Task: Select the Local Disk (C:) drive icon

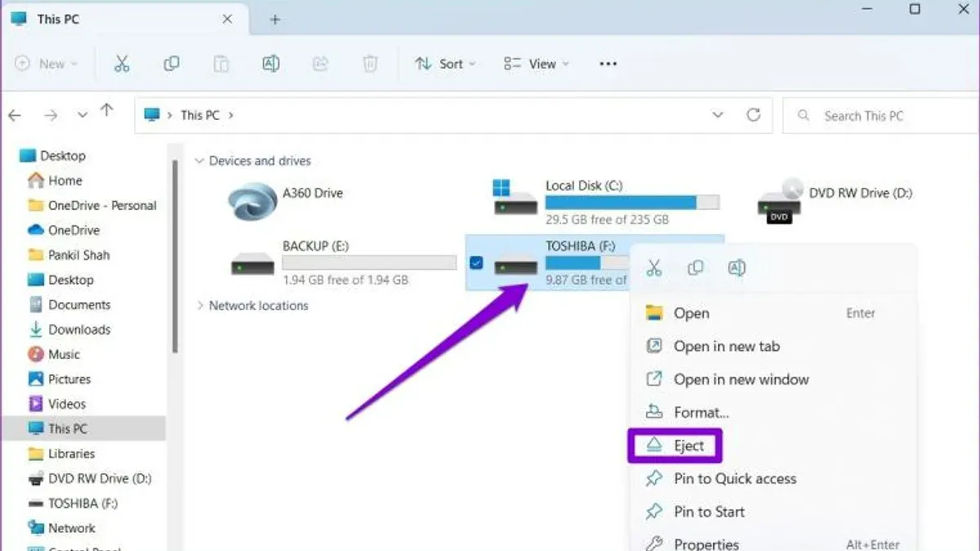Action: pos(514,198)
